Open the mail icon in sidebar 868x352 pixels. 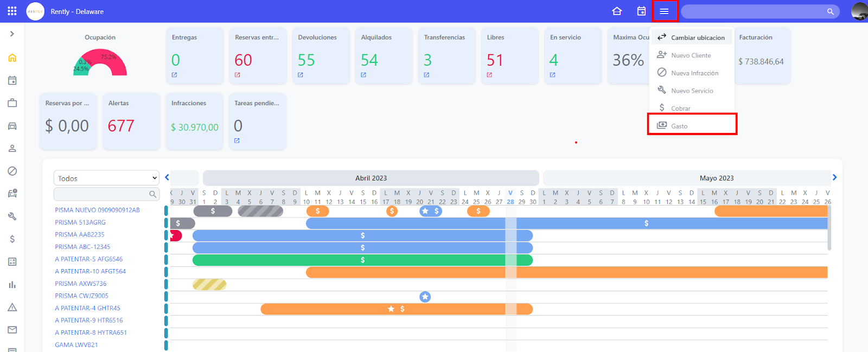click(12, 330)
